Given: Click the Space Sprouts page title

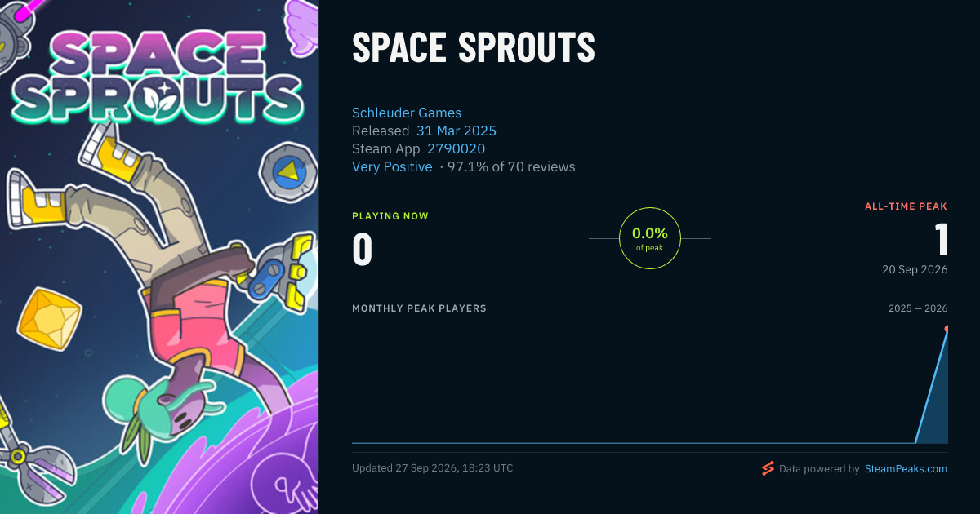Looking at the screenshot, I should coord(474,48).
